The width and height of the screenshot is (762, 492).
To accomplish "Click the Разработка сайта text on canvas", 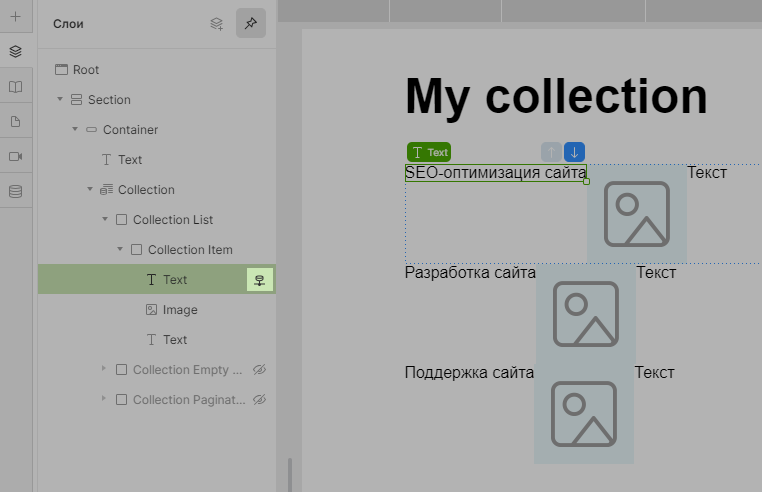I will coord(470,272).
